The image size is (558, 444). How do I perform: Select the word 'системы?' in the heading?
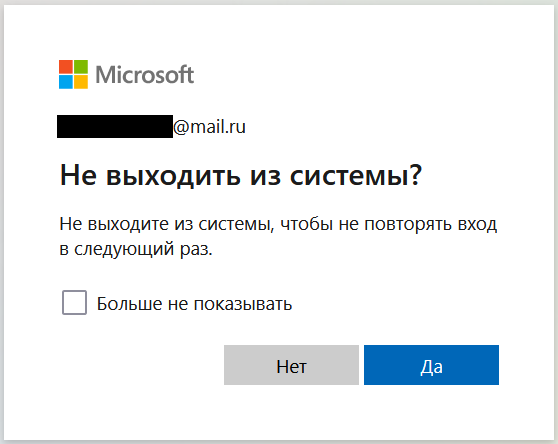pos(356,175)
